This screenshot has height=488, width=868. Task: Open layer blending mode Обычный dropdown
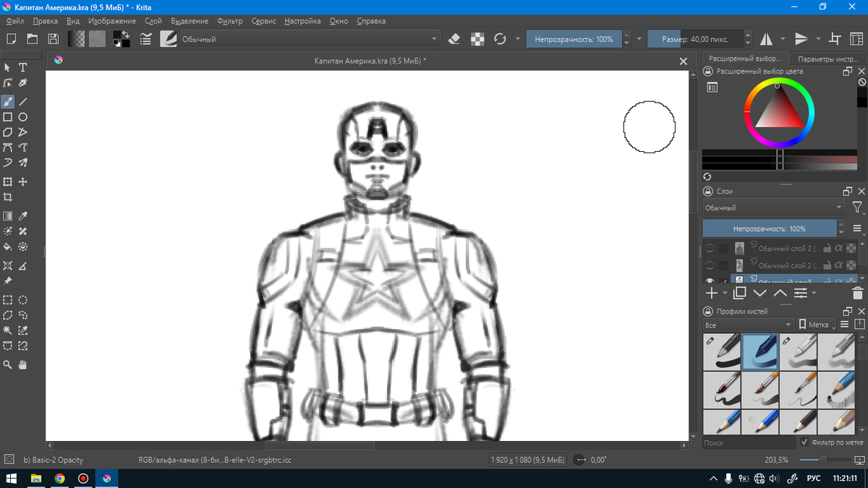pyautogui.click(x=774, y=207)
